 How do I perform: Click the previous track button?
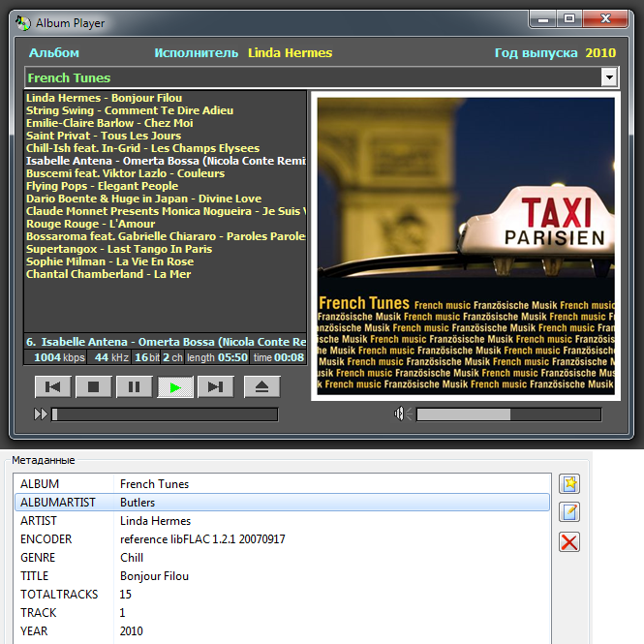coord(53,387)
